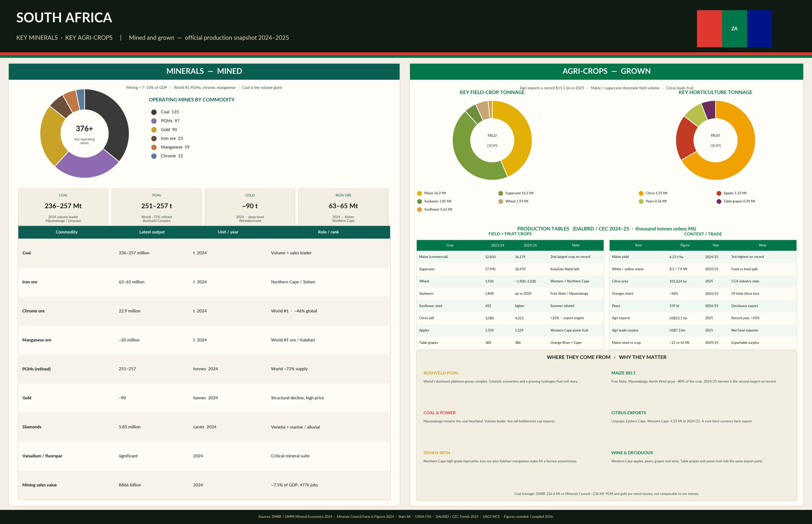Click the 376+ operating mines donut center

coord(84,134)
